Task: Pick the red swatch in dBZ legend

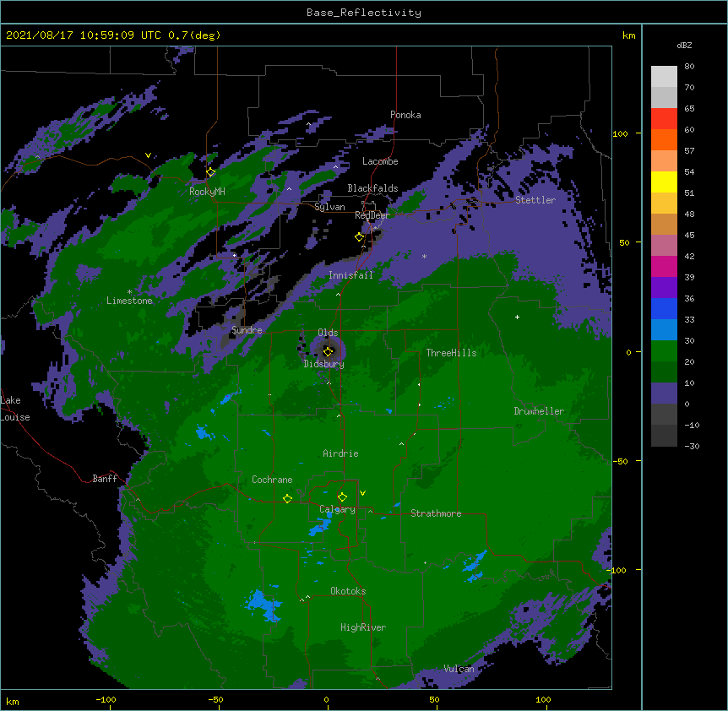Action: [x=664, y=119]
